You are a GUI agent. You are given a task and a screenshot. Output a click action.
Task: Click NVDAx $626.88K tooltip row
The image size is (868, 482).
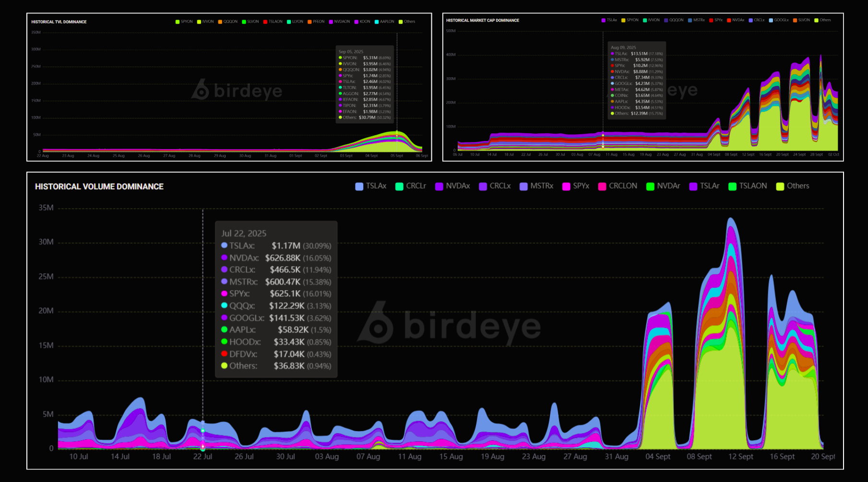coord(276,258)
